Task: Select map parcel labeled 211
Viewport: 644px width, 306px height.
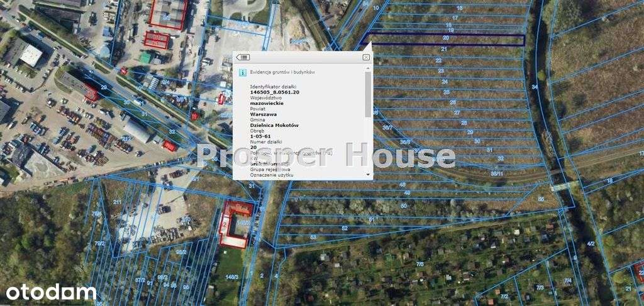Action: click(117, 202)
